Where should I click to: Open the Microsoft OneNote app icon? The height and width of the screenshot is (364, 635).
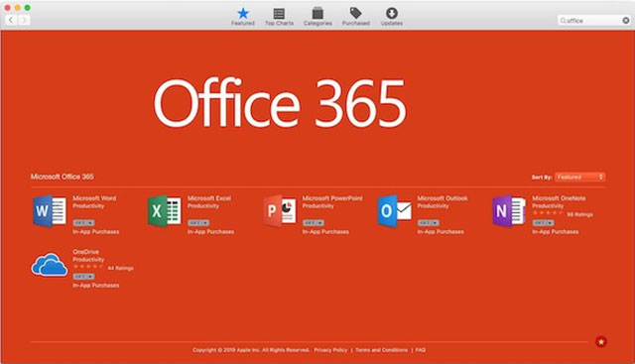point(509,211)
